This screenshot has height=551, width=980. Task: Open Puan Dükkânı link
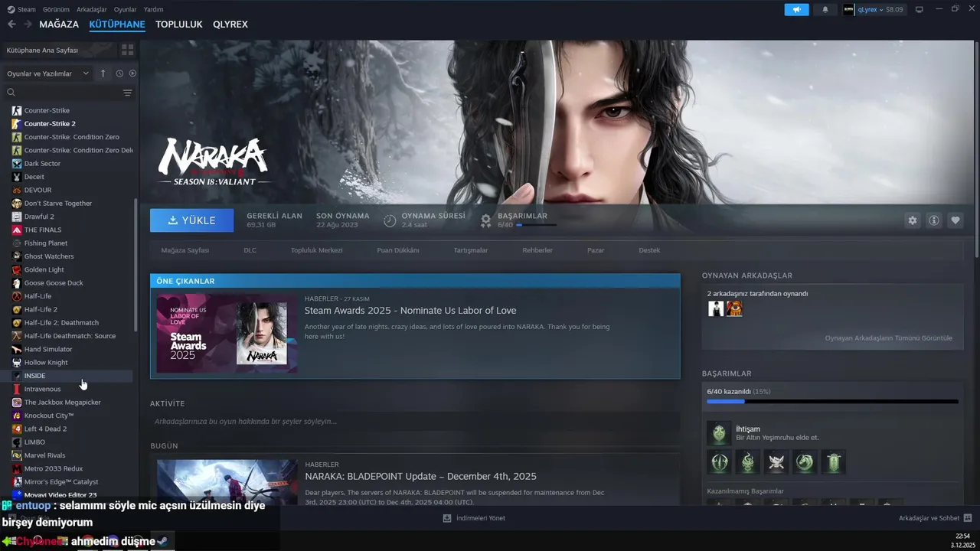click(398, 250)
